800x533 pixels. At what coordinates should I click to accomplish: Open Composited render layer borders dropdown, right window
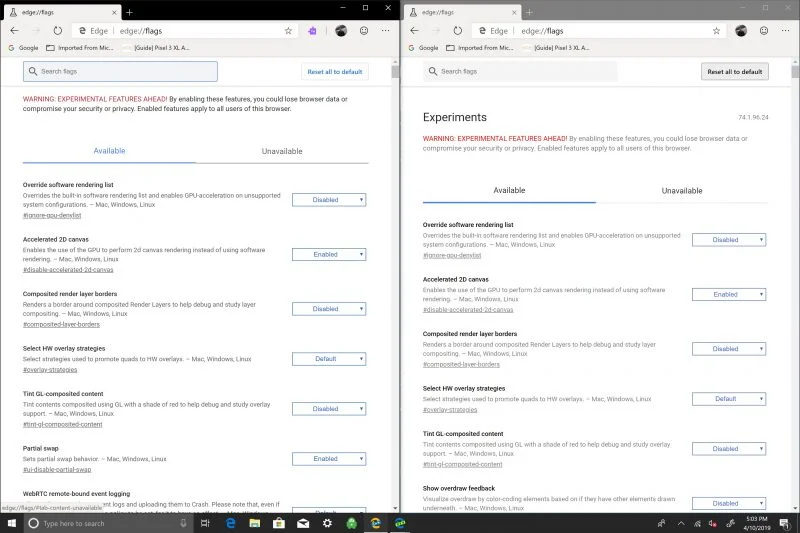[x=729, y=349]
